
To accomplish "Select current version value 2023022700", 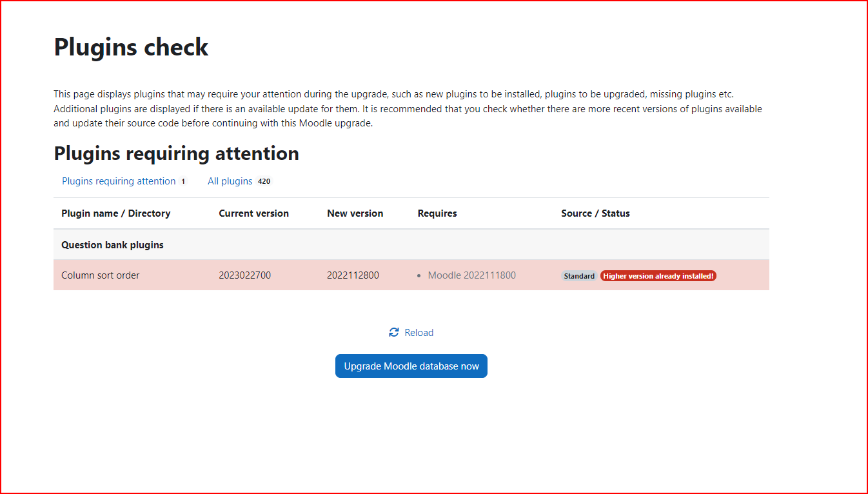I will tap(245, 275).
